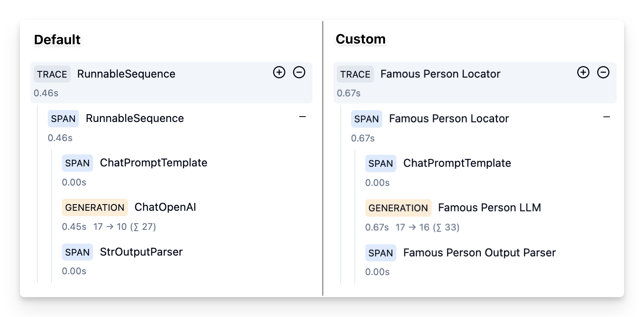
Task: Select the RunnableSequence trace row
Action: point(171,83)
